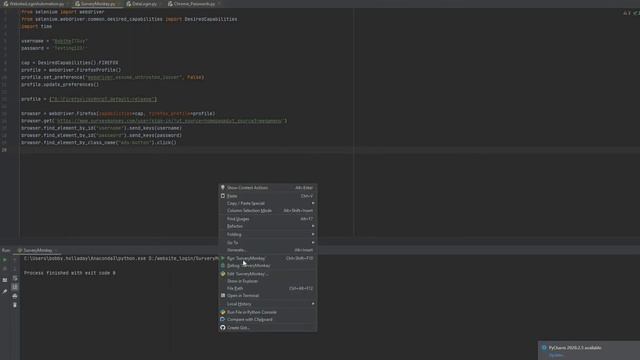The image size is (640, 360).
Task: Click the 'Process finished with exit code 0' text
Action: pyautogui.click(x=70, y=273)
